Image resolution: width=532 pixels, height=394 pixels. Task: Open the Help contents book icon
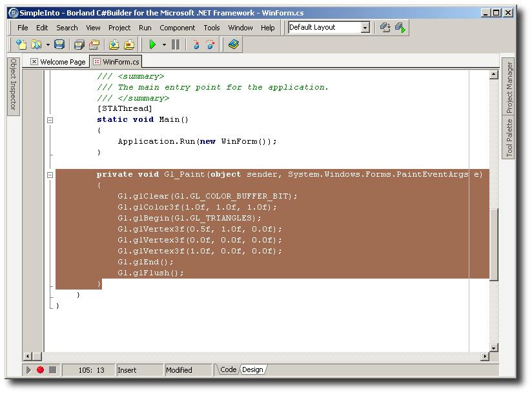pyautogui.click(x=234, y=44)
